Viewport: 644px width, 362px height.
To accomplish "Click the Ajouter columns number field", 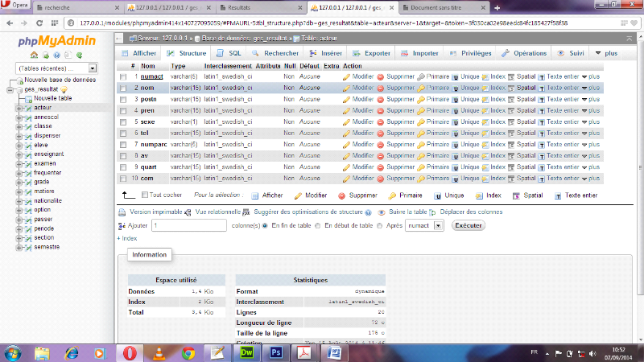I will click(x=189, y=226).
